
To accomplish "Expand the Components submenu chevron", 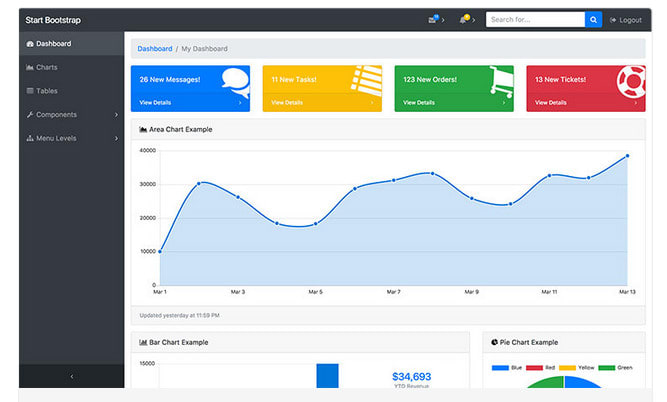I will [116, 115].
